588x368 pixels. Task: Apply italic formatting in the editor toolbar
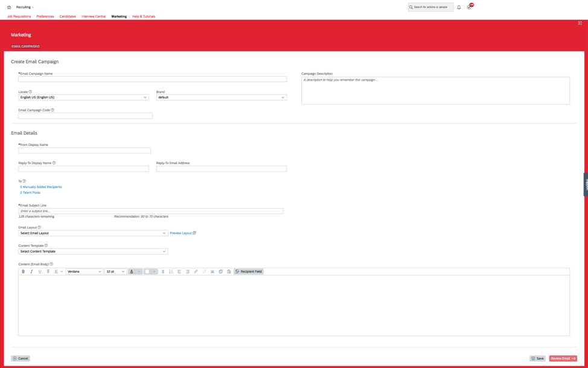pyautogui.click(x=31, y=271)
